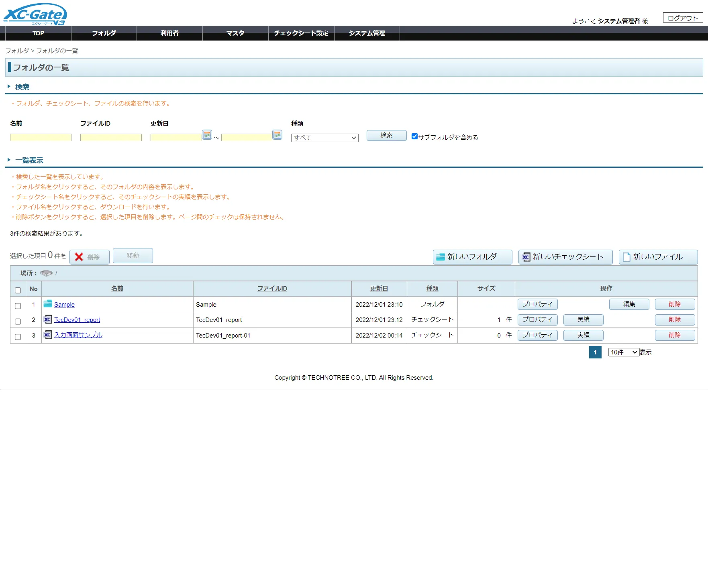The image size is (708, 588).
Task: Open the 10件 items-per-page dropdown
Action: (x=623, y=352)
